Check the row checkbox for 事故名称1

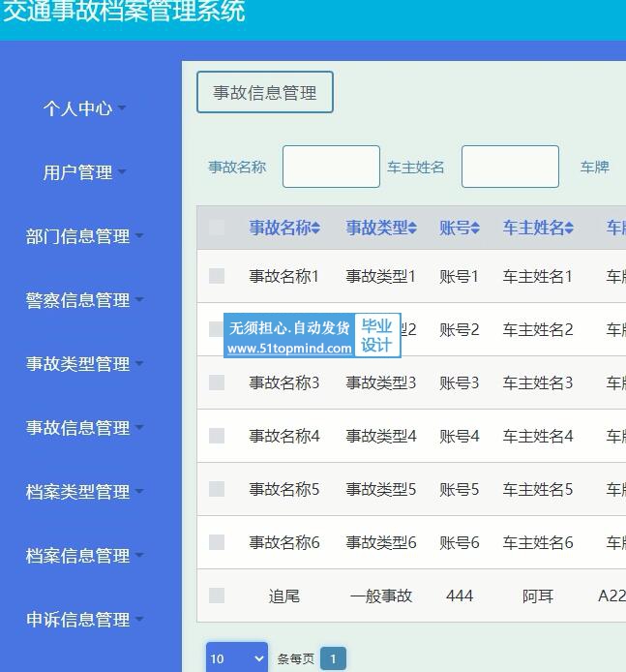point(217,276)
